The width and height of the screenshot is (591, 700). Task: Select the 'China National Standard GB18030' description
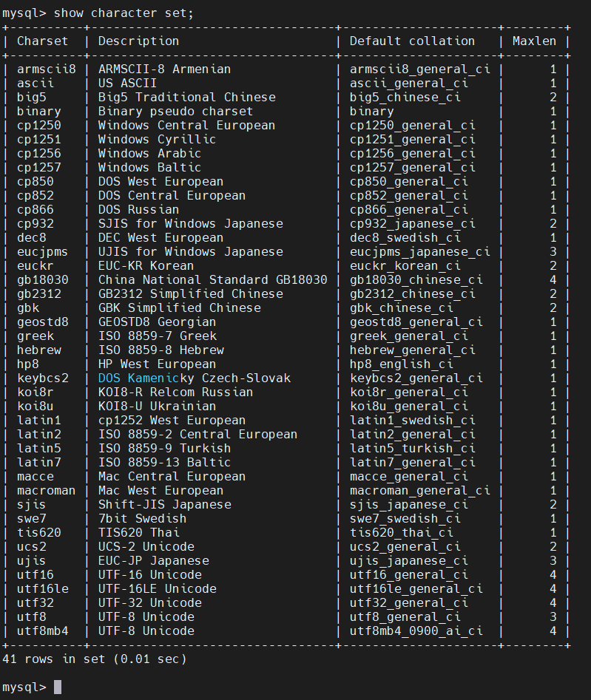tap(212, 280)
